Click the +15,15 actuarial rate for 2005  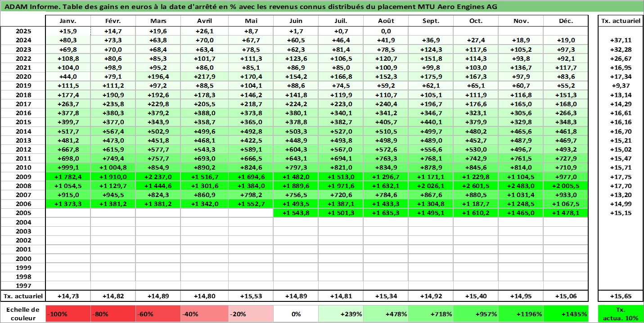pyautogui.click(x=621, y=213)
